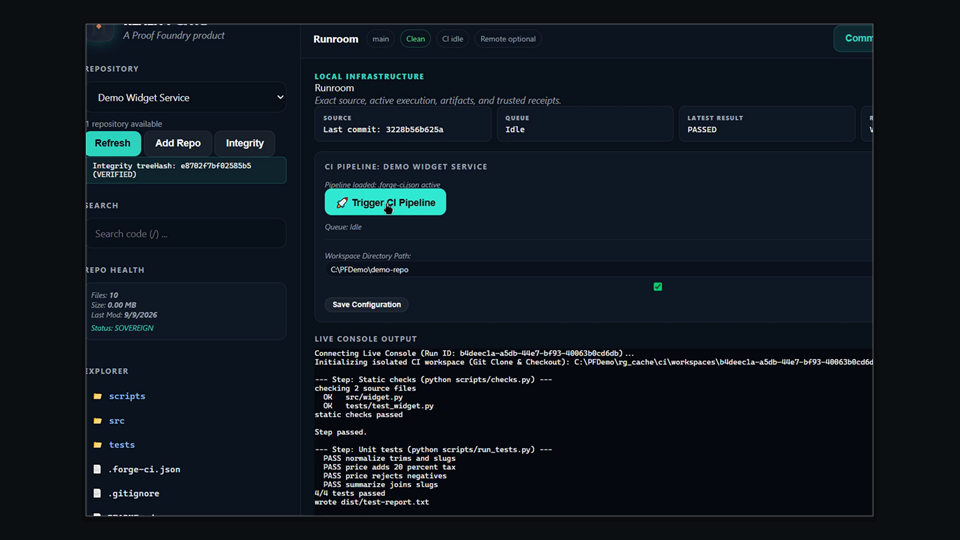Viewport: 960px width, 540px height.
Task: Open the .gitignore file
Action: [133, 493]
